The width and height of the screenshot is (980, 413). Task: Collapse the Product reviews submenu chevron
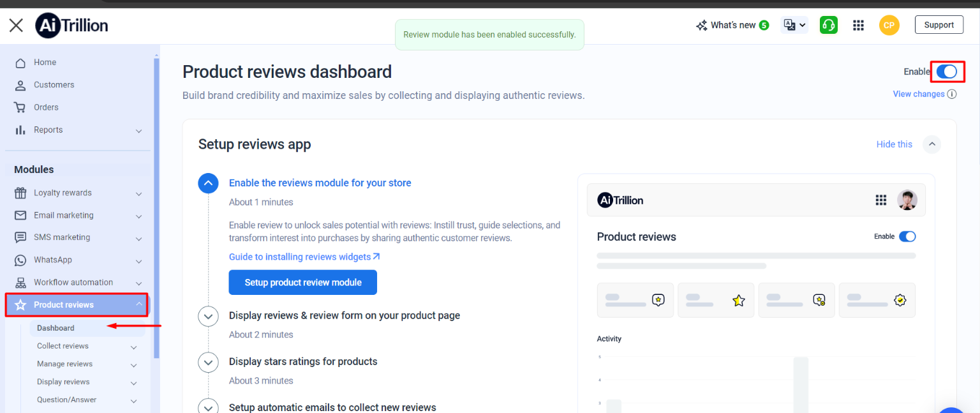139,304
